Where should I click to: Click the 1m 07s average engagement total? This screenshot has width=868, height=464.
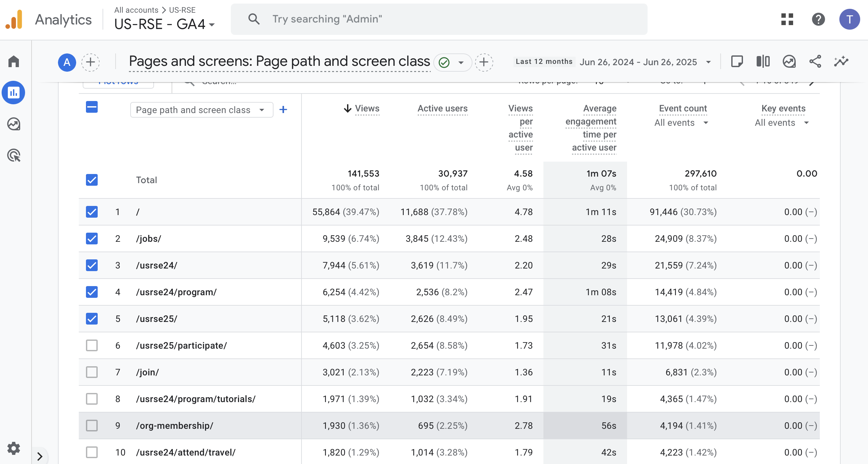601,173
